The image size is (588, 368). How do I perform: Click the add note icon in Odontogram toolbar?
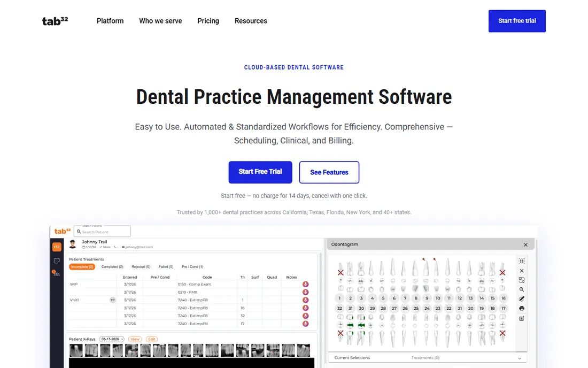[522, 318]
